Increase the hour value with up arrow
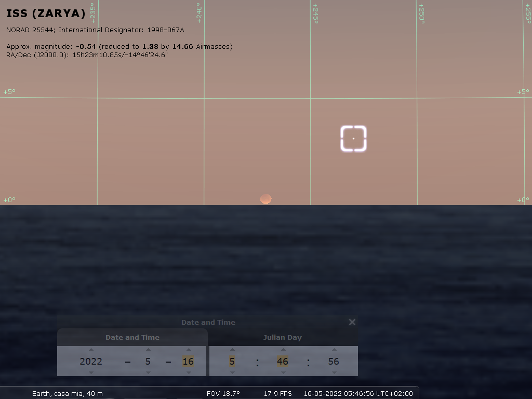 [x=232, y=350]
